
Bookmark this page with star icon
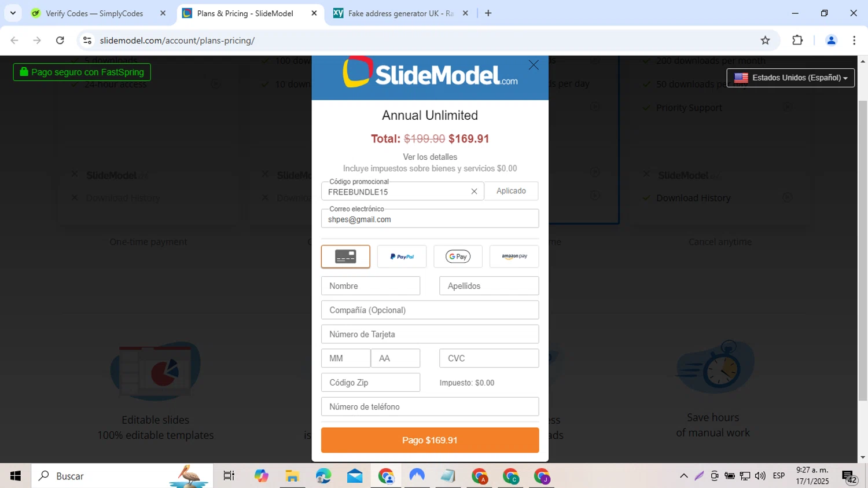765,41
